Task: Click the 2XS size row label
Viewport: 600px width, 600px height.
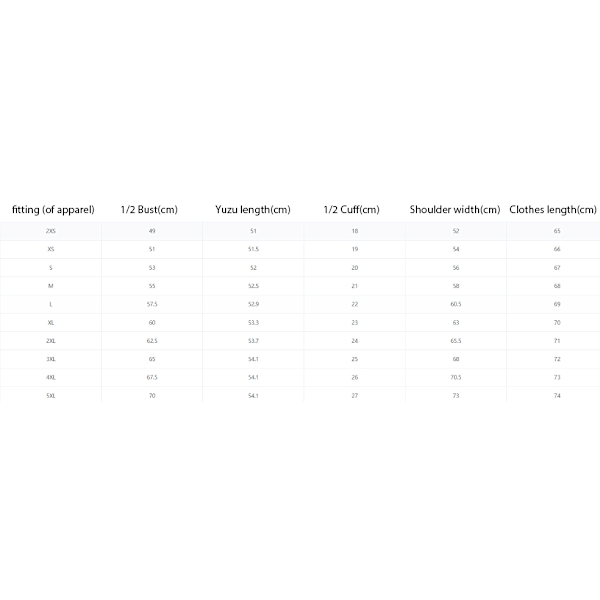Action: point(51,231)
